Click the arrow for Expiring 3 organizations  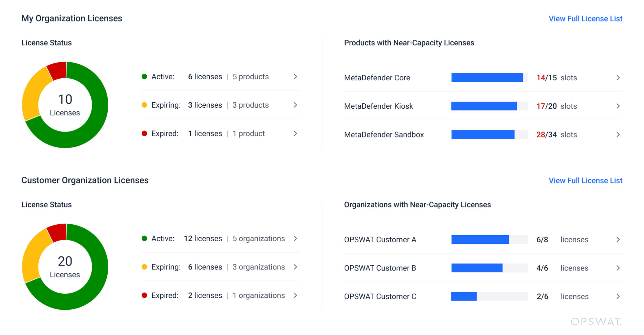[295, 267]
